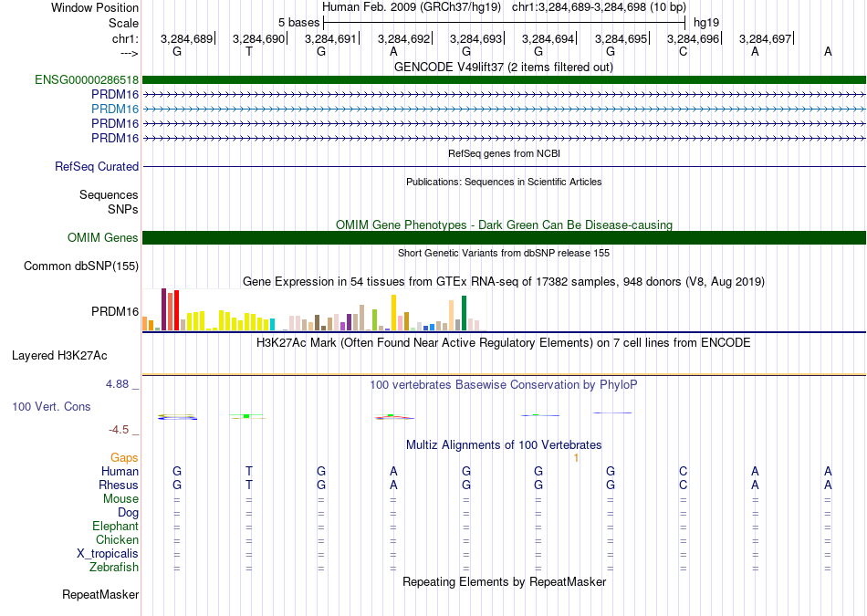
Task: Click Publications: Sequences in Scientific Articles title
Action: [504, 182]
